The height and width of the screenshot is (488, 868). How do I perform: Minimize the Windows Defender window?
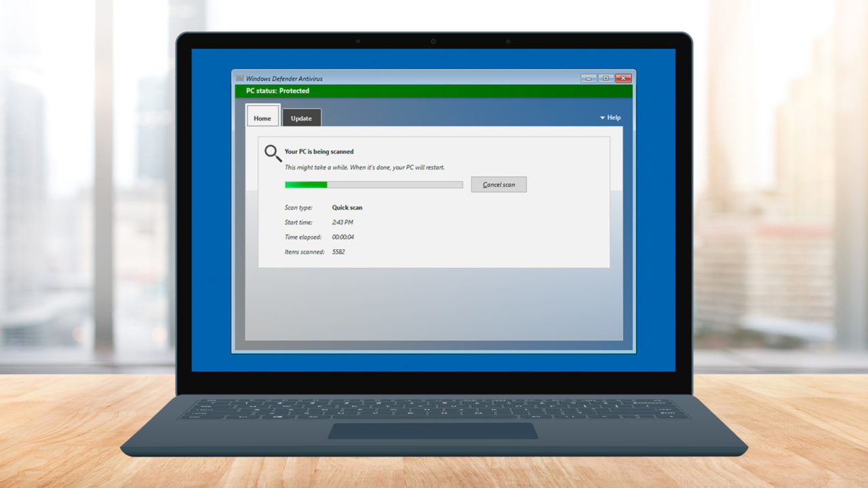point(589,78)
